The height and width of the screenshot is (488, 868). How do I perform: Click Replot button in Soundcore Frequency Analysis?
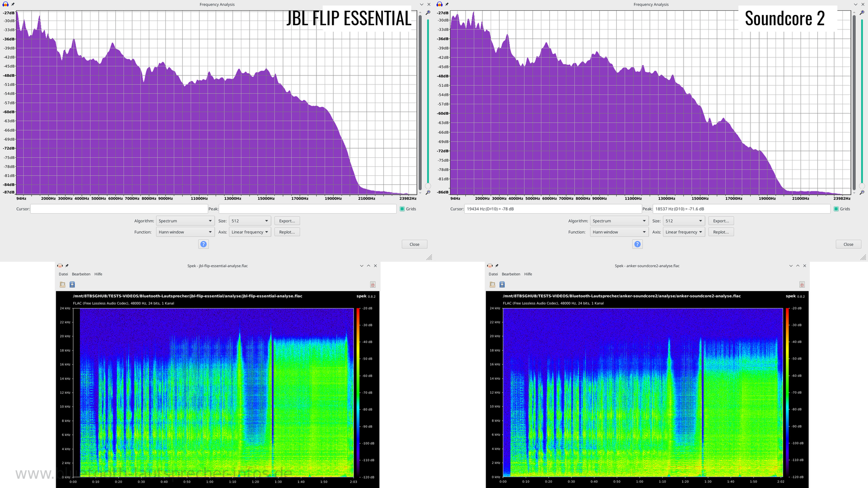click(721, 232)
